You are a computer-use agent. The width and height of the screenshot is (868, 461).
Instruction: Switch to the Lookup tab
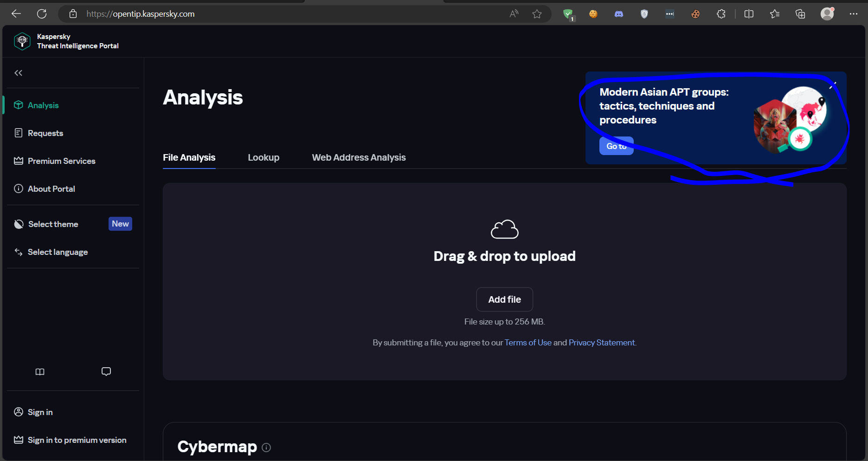264,157
